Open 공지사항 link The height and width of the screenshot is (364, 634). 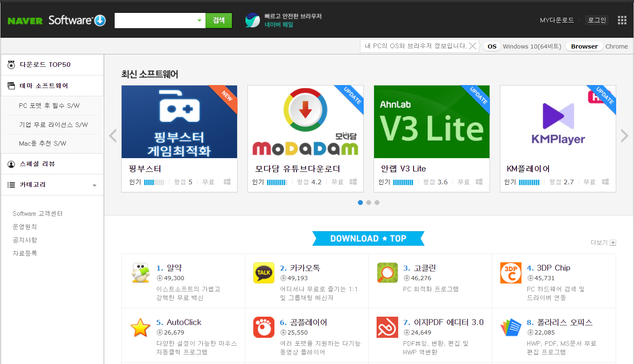point(25,240)
